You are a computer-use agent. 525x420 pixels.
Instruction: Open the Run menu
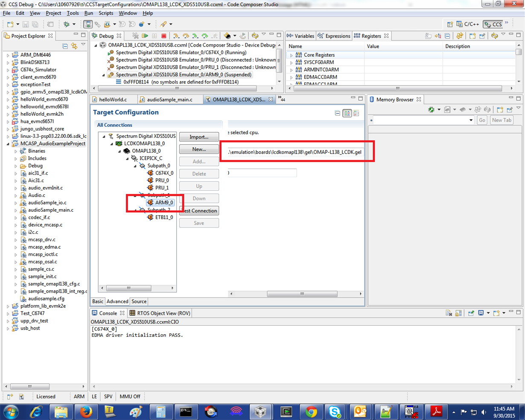click(x=88, y=13)
